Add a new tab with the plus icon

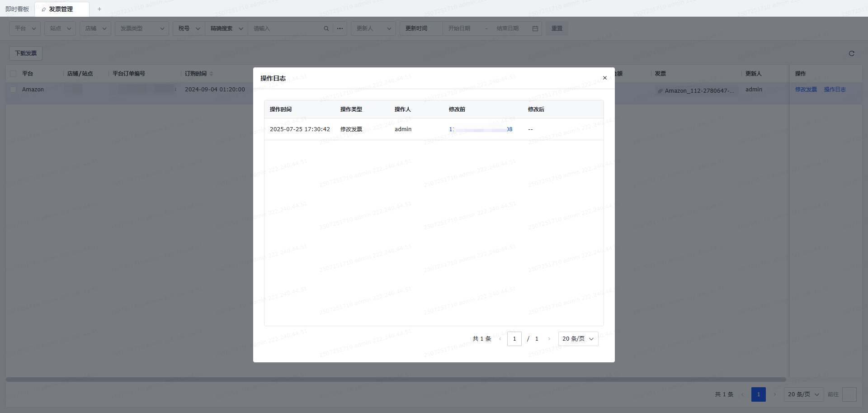click(99, 9)
